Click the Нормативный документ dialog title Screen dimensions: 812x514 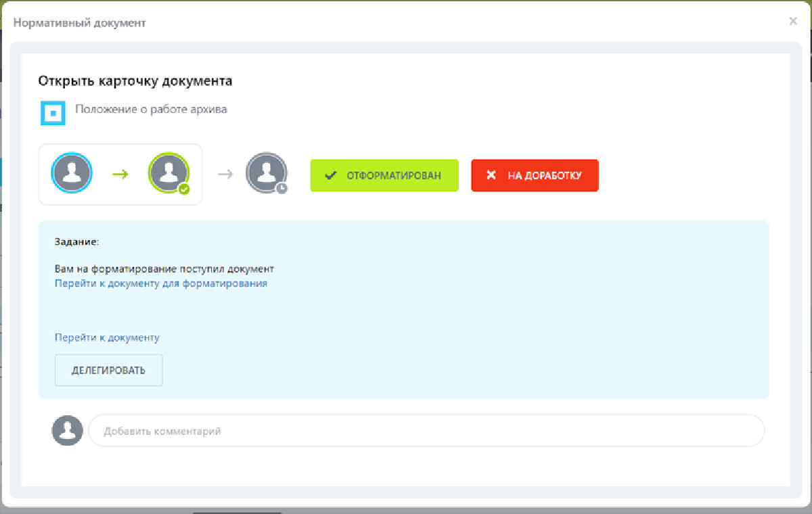(x=80, y=22)
